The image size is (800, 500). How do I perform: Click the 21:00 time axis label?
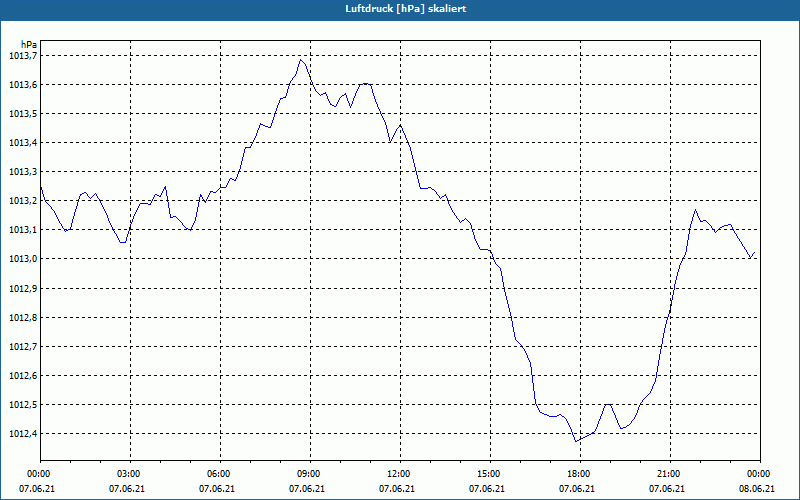pos(670,474)
